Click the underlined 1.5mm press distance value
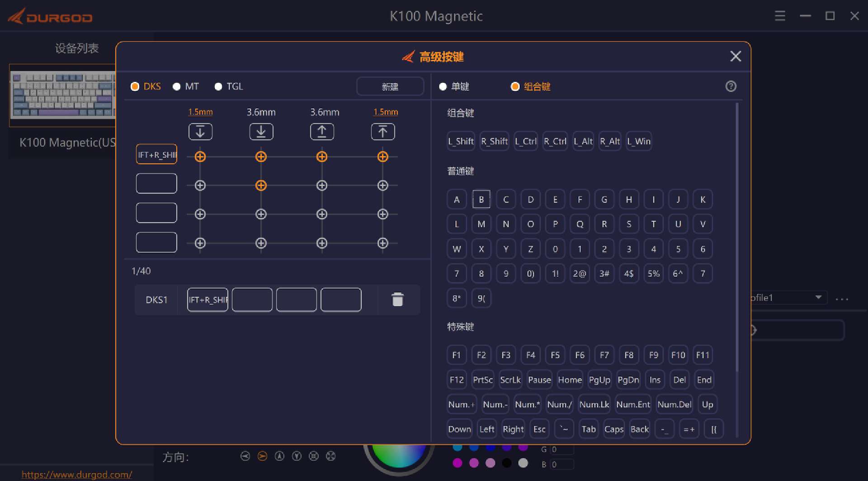868x481 pixels. (200, 112)
